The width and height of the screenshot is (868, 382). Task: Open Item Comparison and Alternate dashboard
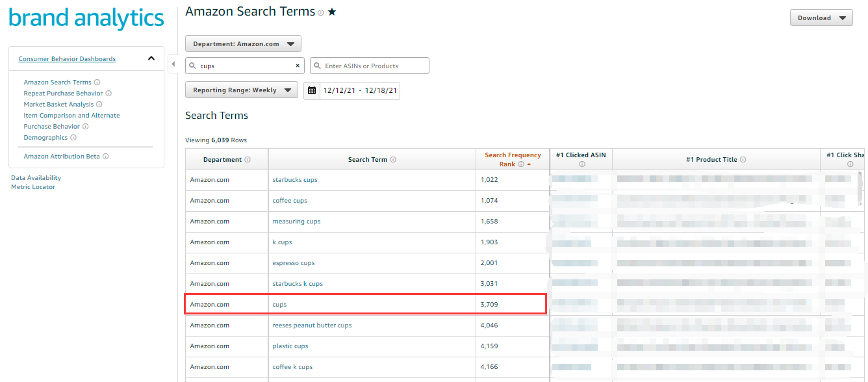point(71,116)
